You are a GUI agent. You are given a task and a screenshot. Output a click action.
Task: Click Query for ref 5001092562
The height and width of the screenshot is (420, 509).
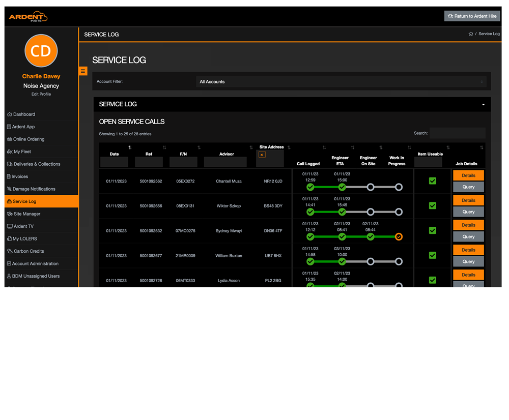point(468,187)
